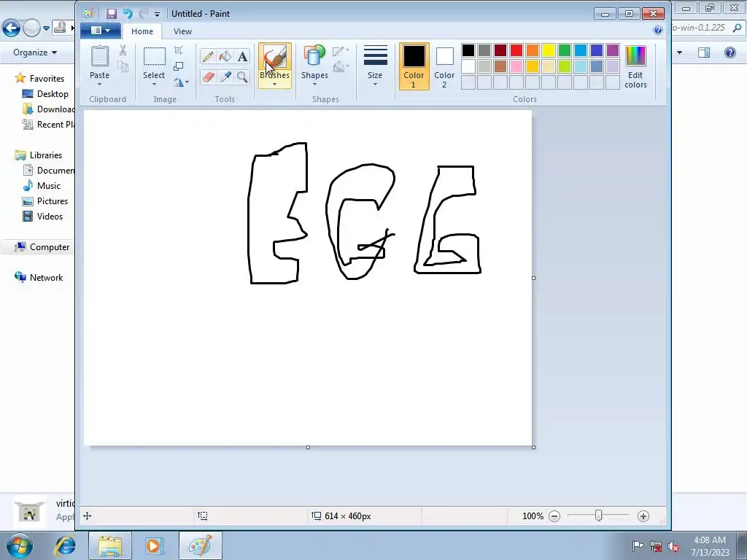Screen dimensions: 747x560
Task: Open the shape Outline dropdown
Action: pyautogui.click(x=341, y=50)
